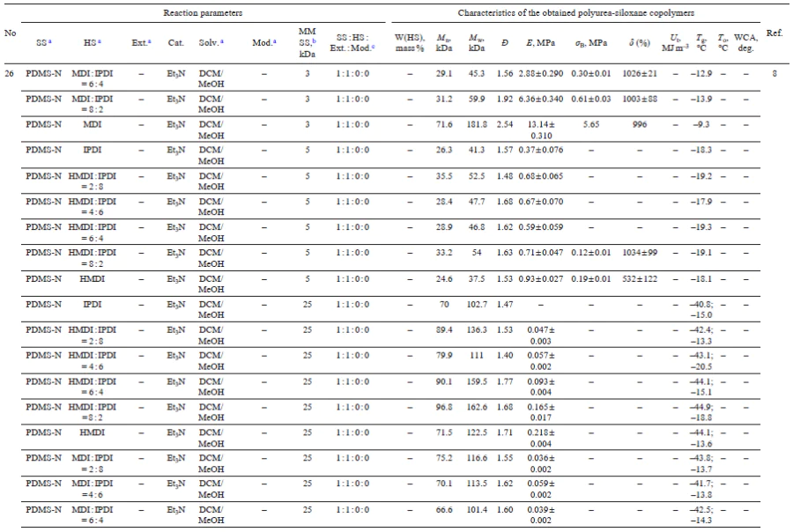This screenshot has width=793, height=532.
Task: Click the 'Ut, MJ m-3' column header
Action: point(675,43)
